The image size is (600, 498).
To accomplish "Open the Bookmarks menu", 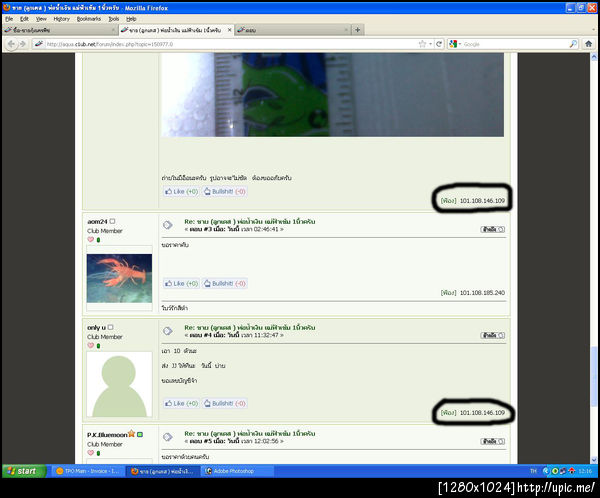I will point(89,19).
